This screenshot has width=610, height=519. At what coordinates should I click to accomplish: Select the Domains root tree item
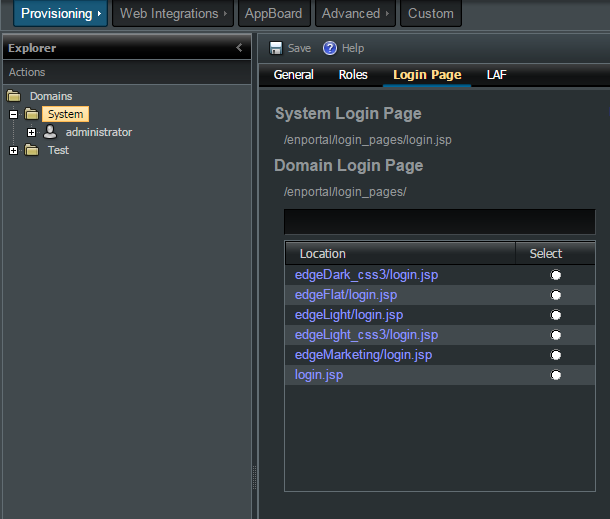point(51,96)
